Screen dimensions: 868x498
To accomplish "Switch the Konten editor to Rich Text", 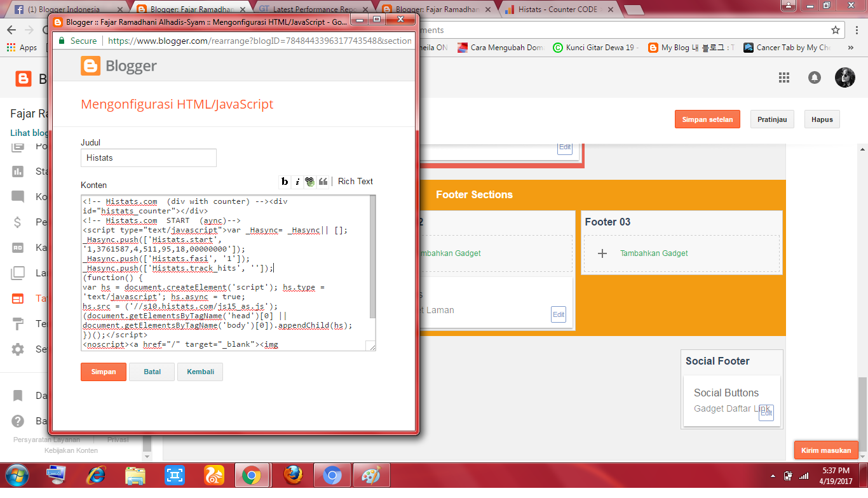I will click(x=355, y=181).
